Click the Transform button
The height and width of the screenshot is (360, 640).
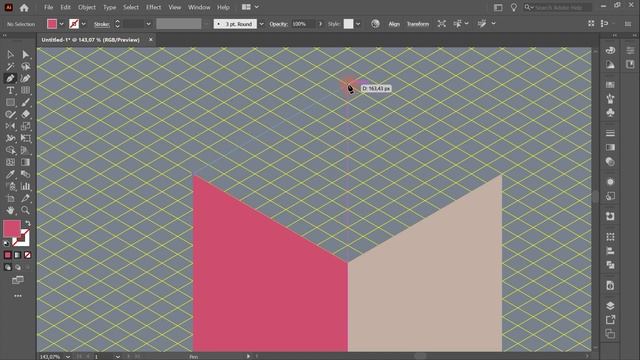(x=418, y=24)
